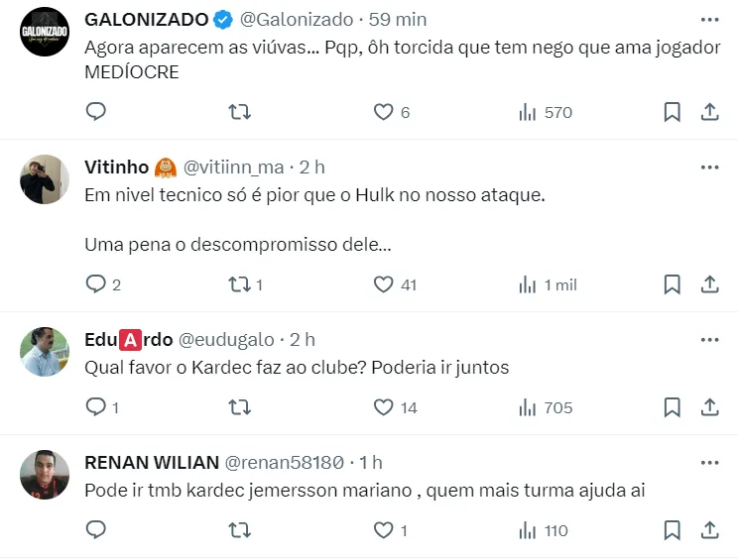Reply to GALONIZADO's tweet

coord(96,112)
